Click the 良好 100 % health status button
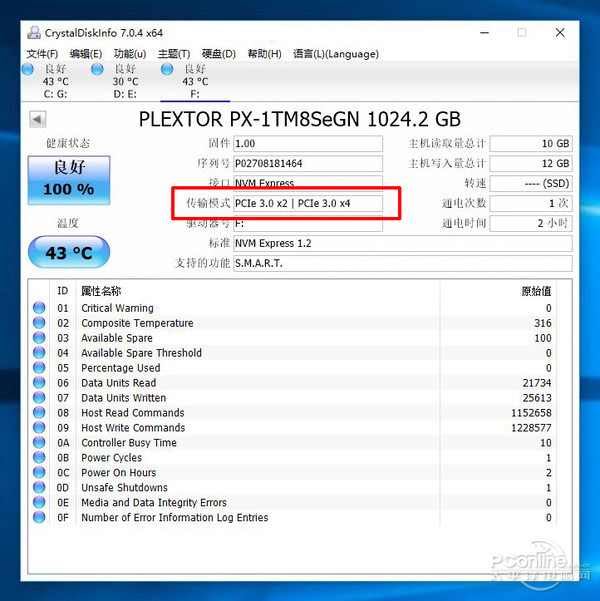This screenshot has width=600, height=601. coord(69,180)
